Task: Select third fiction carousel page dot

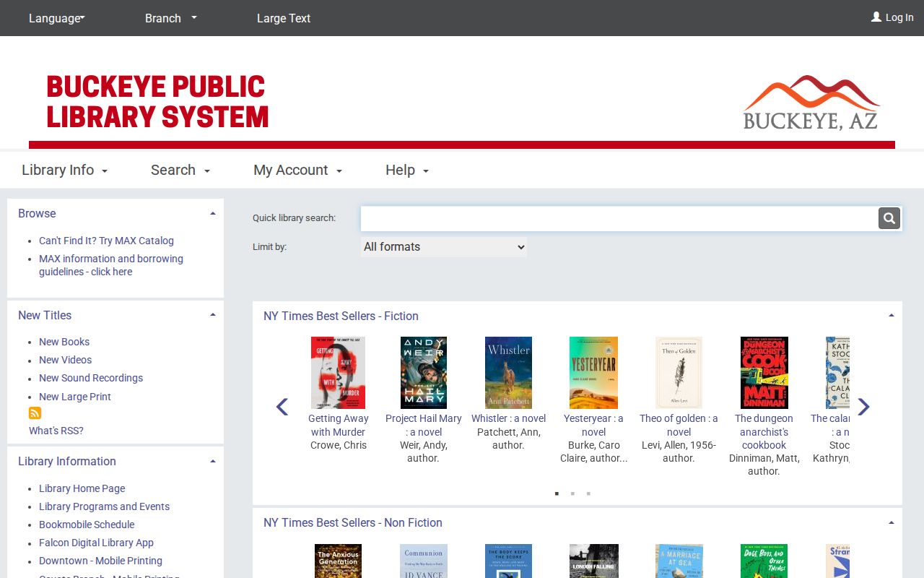Action: [x=588, y=493]
